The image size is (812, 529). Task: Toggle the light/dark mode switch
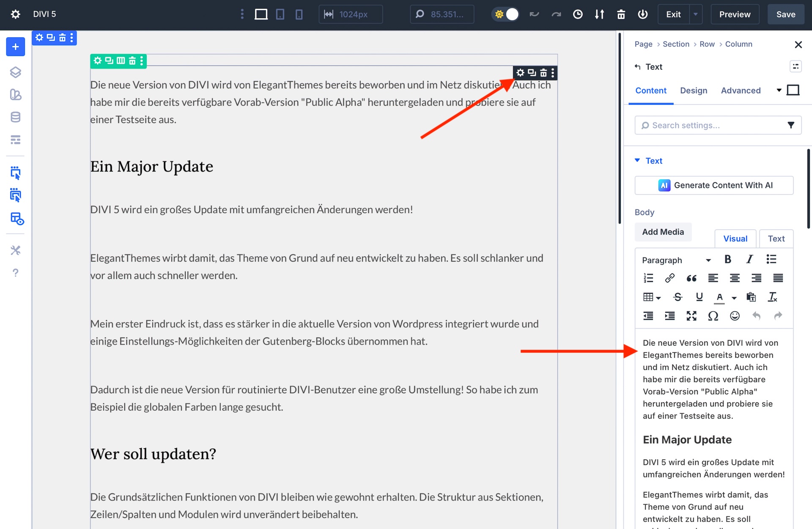click(x=506, y=14)
